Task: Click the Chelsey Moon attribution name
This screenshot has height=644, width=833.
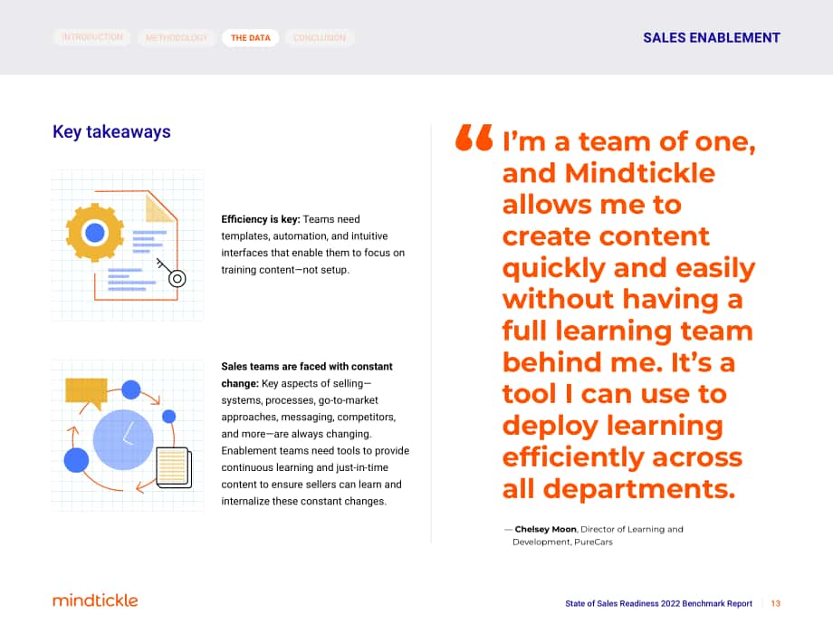Action: click(545, 529)
